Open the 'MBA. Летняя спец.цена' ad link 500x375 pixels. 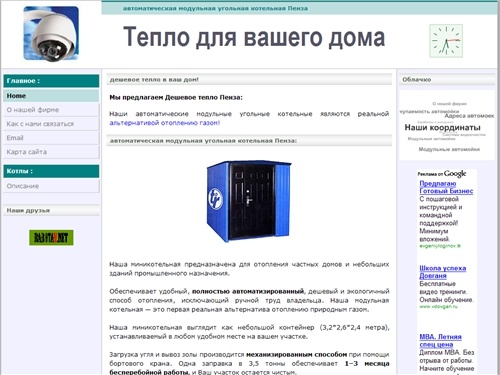click(440, 340)
